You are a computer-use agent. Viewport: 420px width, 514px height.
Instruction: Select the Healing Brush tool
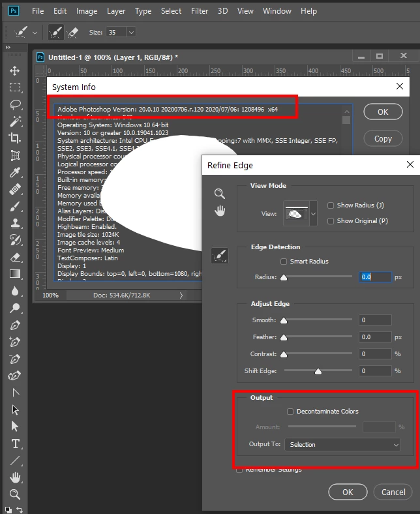pos(15,189)
